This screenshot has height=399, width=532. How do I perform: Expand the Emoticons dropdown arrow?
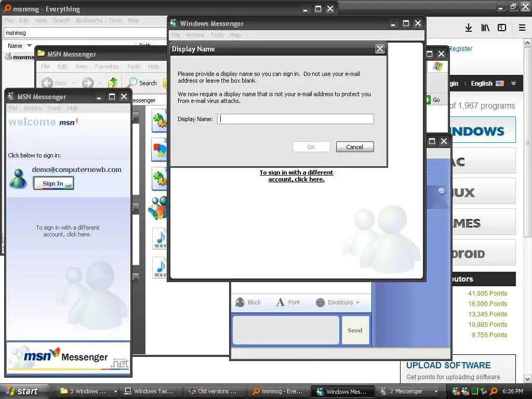point(357,302)
